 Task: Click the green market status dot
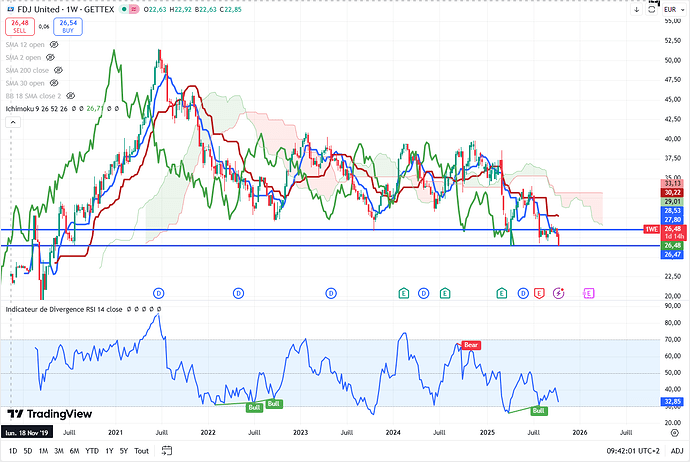tap(123, 11)
